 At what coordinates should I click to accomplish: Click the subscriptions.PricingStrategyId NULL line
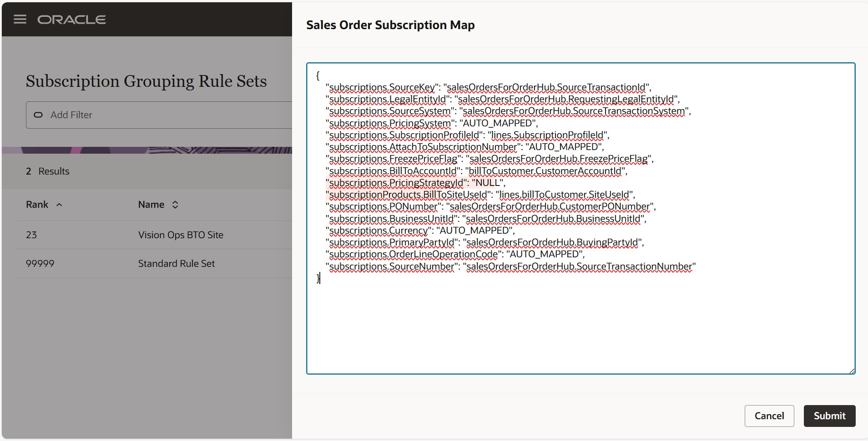[416, 183]
